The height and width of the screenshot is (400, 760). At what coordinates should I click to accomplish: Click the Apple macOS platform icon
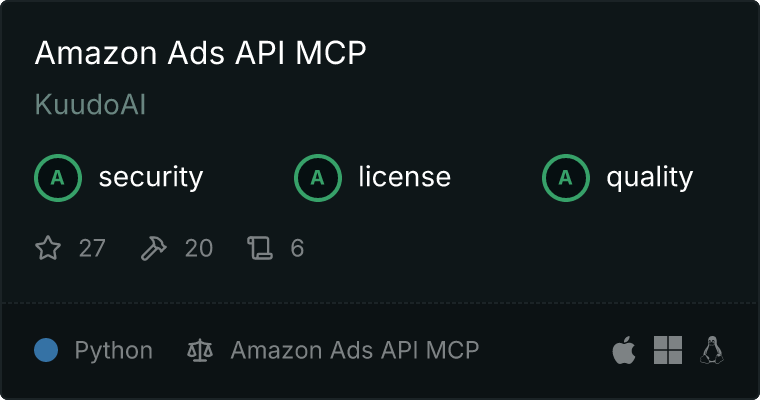(x=624, y=350)
